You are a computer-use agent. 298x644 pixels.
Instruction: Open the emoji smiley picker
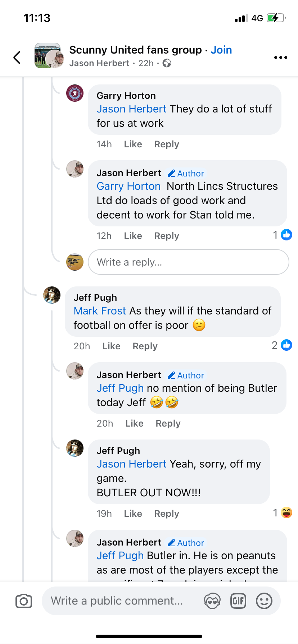pyautogui.click(x=264, y=601)
